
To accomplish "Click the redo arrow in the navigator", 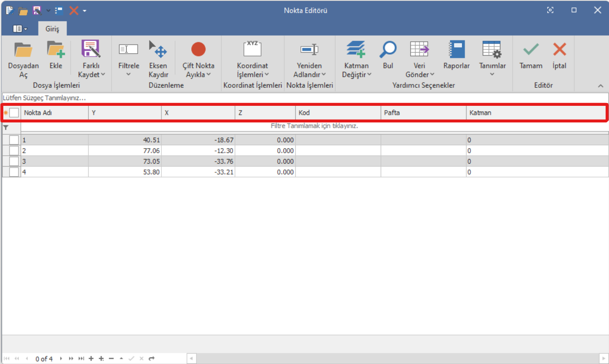I will point(151,359).
